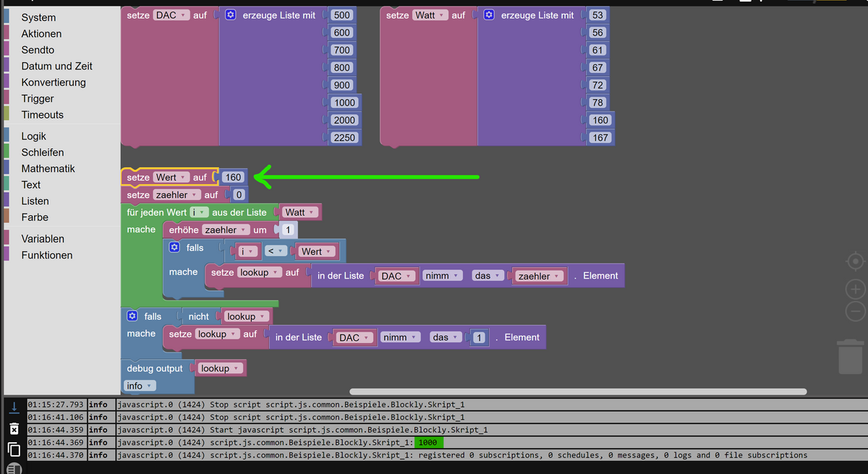Open the Sendto block category
Viewport: 868px width, 474px height.
tap(38, 50)
